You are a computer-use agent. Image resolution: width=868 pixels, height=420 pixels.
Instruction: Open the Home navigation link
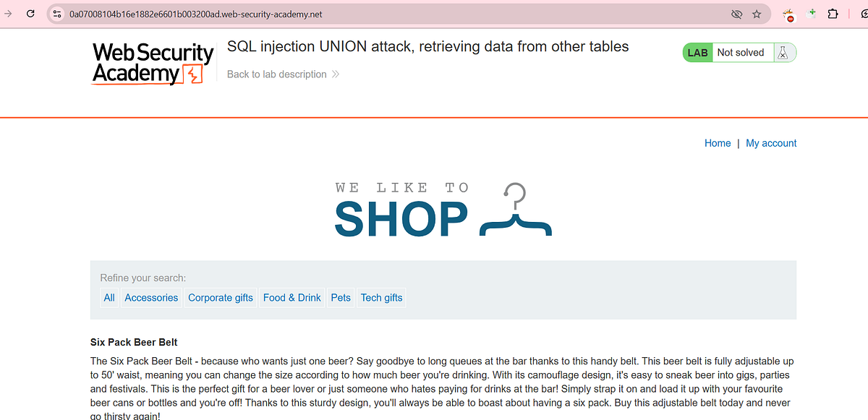tap(718, 143)
